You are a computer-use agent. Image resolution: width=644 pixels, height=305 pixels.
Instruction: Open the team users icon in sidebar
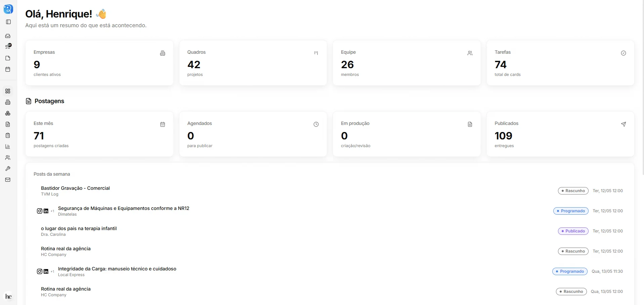8,158
